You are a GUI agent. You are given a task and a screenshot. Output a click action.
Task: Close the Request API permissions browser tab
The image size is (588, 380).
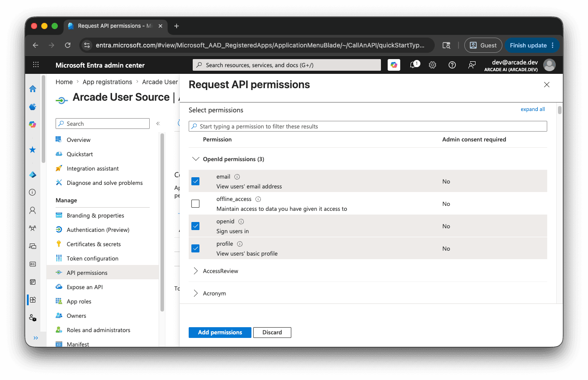tap(160, 26)
